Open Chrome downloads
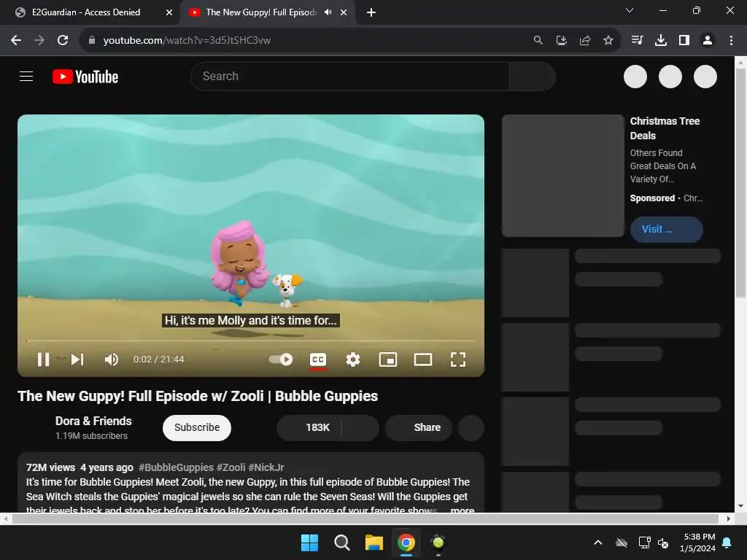Viewport: 747px width, 560px height. [x=661, y=40]
